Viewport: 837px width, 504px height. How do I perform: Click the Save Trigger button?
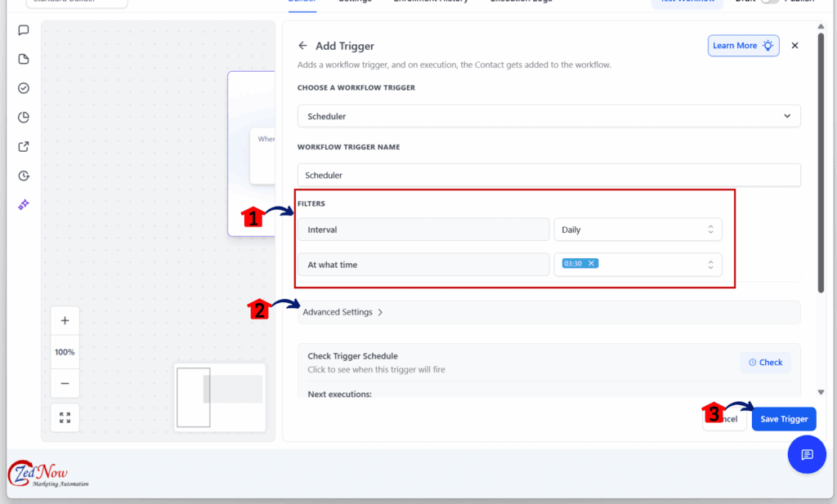tap(783, 418)
